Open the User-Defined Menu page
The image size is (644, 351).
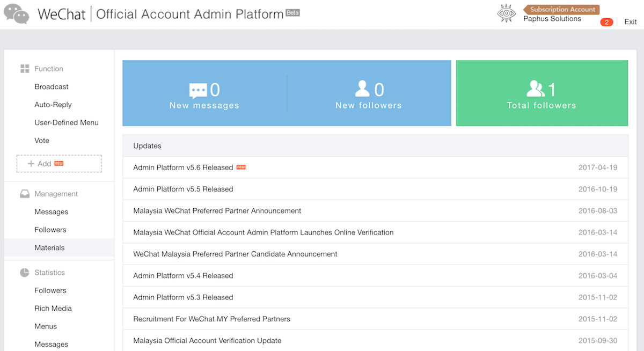[x=67, y=122]
